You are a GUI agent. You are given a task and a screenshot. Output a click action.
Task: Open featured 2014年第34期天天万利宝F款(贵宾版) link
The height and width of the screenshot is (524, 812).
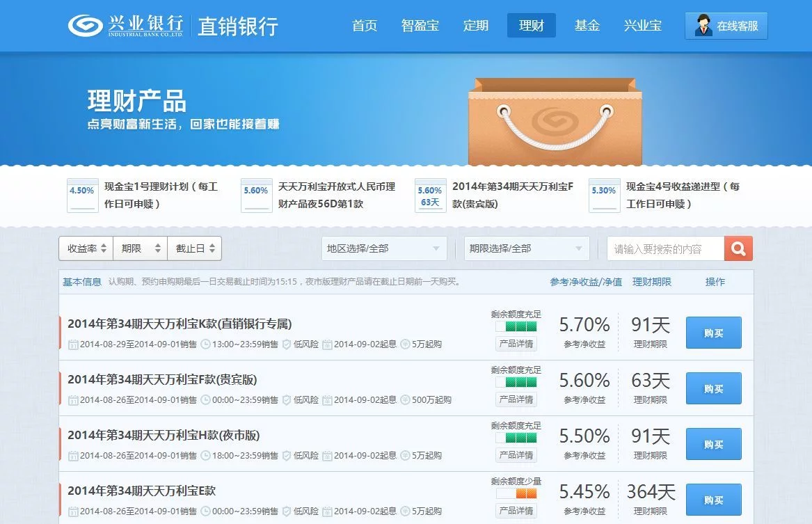[513, 196]
